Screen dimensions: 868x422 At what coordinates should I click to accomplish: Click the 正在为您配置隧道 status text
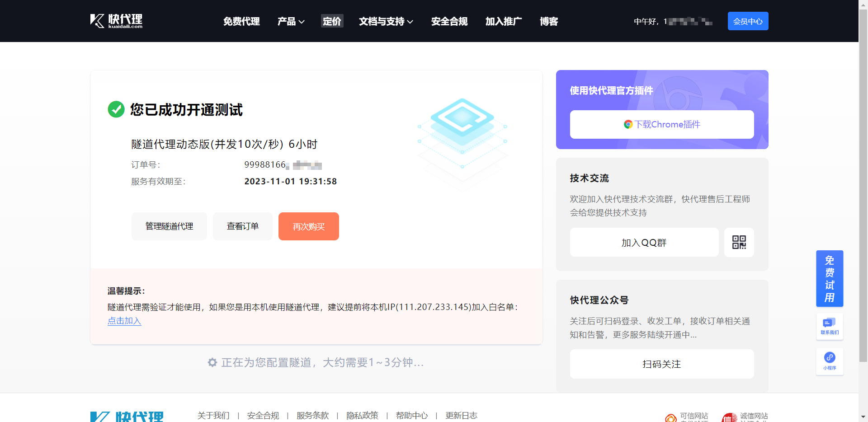point(322,362)
